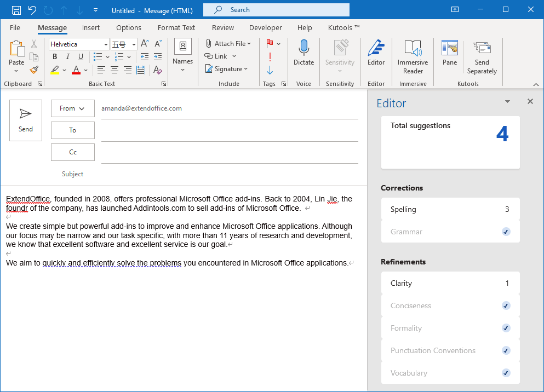
Task: Apply a bulleted list
Action: pyautogui.click(x=98, y=56)
